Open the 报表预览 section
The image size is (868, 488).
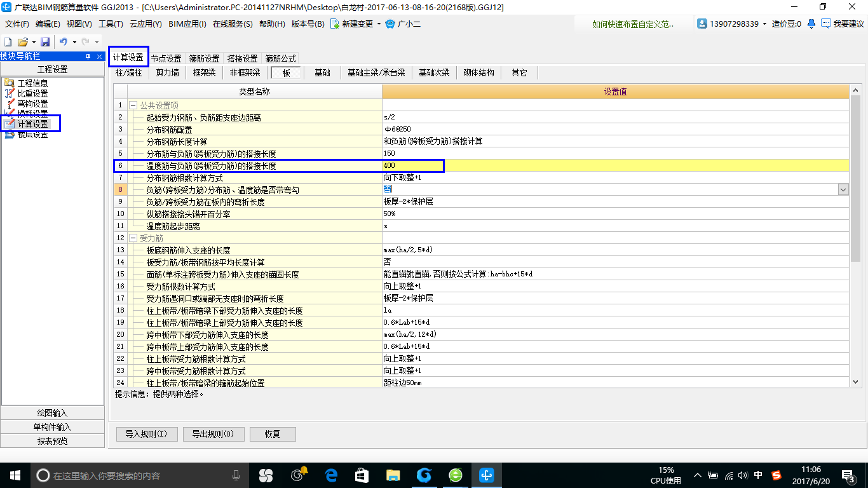pyautogui.click(x=52, y=441)
